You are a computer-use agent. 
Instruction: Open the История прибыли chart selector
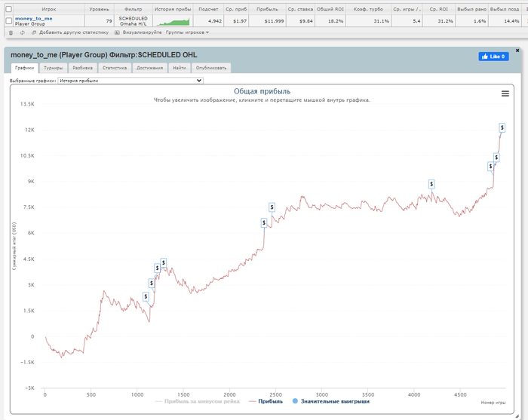[130, 81]
